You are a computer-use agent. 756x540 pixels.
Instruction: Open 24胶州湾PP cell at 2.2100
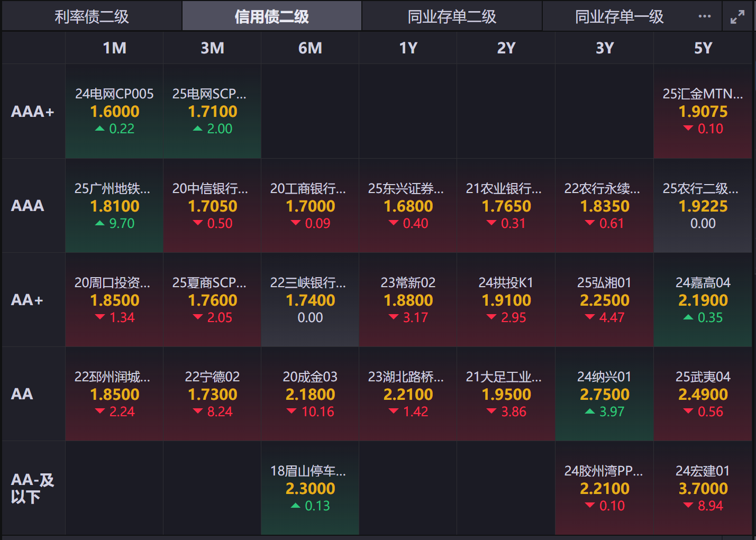(604, 488)
